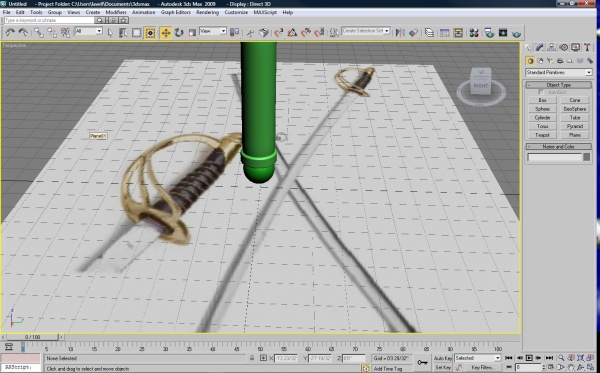
Task: Open the Rendered Frame Window
Action: [x=503, y=33]
